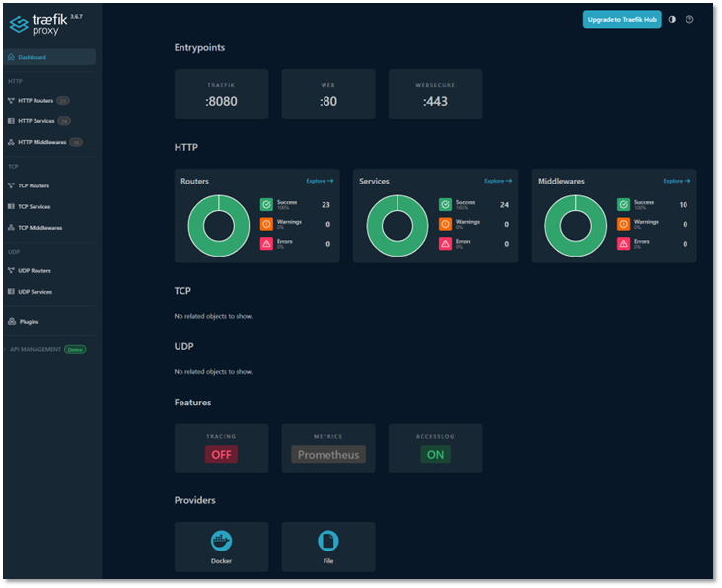Click HTTP Middlewares count badge
This screenshot has height=588, width=722.
(x=76, y=143)
